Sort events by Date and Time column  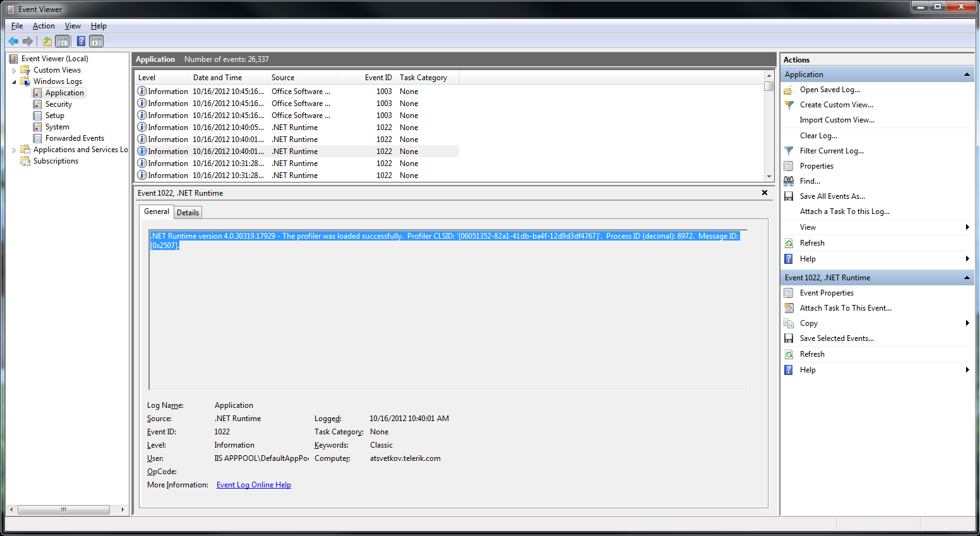pyautogui.click(x=228, y=78)
